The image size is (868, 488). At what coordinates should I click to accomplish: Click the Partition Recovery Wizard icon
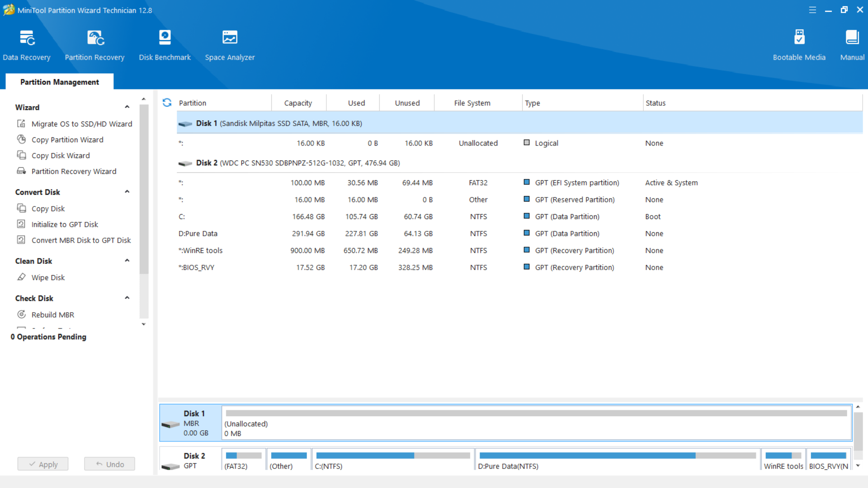point(21,171)
